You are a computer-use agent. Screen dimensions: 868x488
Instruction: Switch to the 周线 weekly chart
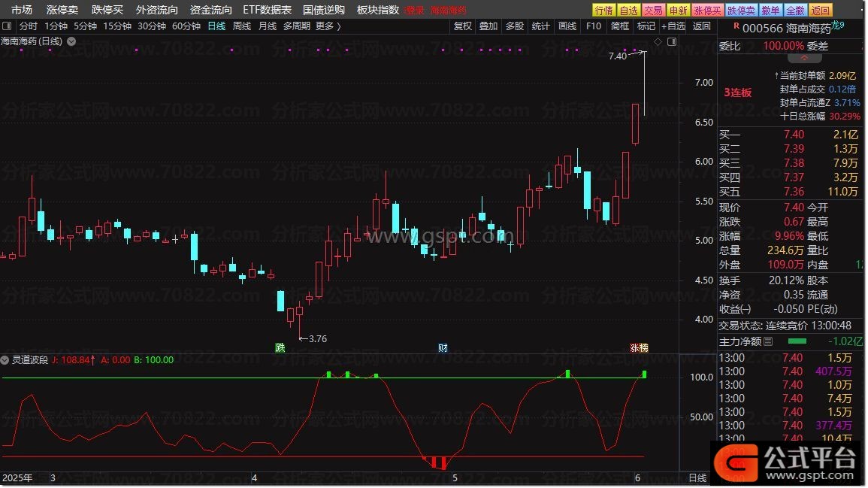click(x=242, y=26)
